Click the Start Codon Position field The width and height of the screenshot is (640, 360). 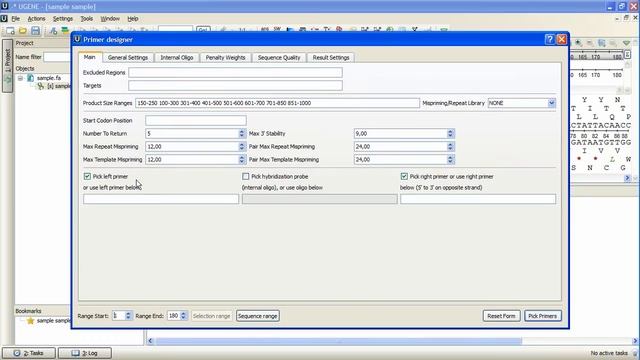196,120
